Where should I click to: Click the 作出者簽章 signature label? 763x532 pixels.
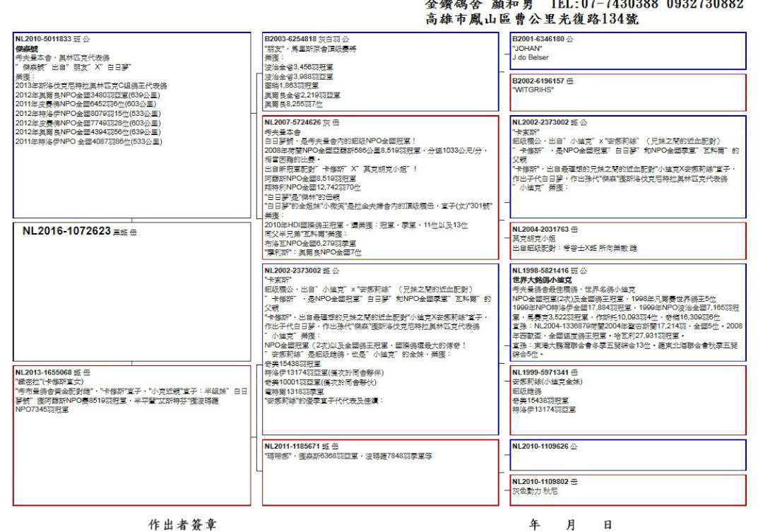(x=182, y=524)
